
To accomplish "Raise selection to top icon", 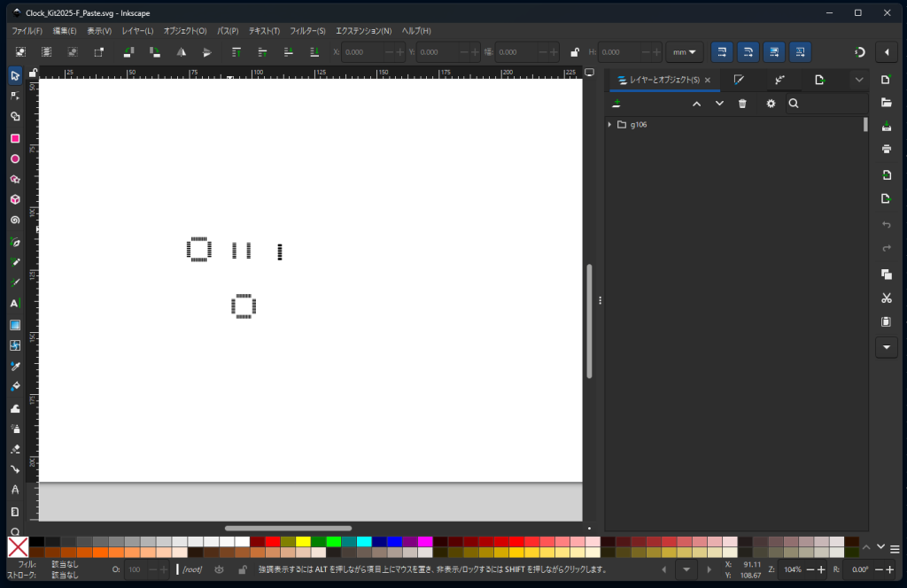I will 236,52.
